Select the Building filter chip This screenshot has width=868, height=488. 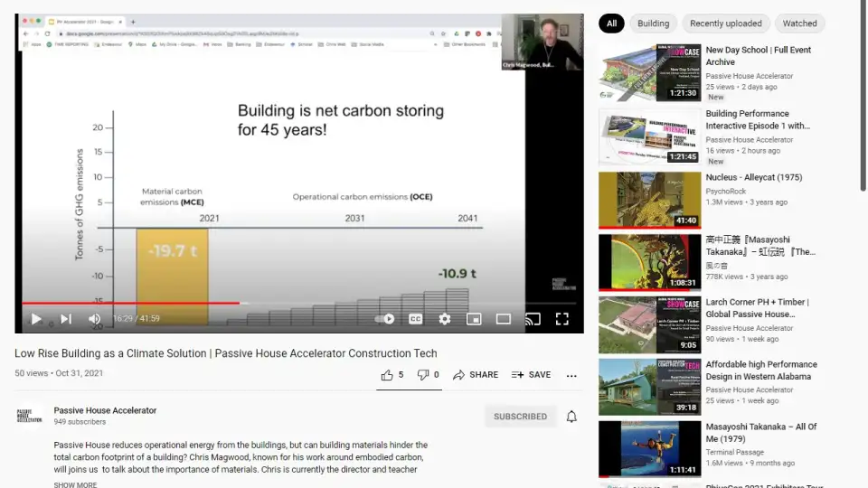click(653, 23)
